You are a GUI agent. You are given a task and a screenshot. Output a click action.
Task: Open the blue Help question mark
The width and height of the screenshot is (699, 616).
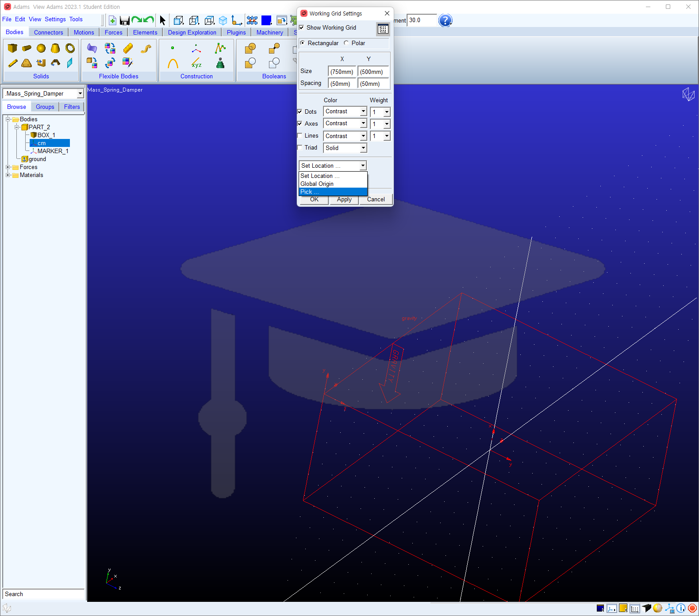coord(446,20)
